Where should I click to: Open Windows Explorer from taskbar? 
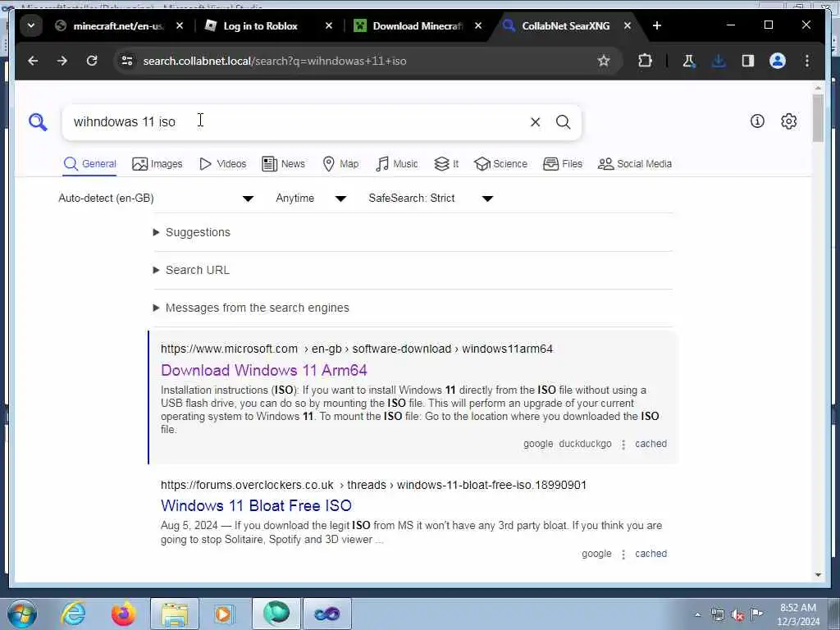pos(175,614)
